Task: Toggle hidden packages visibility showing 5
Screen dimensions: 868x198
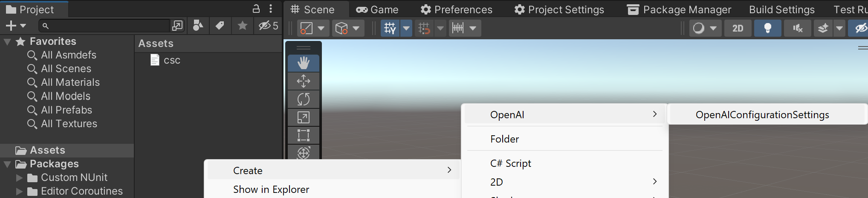Action: click(x=269, y=26)
